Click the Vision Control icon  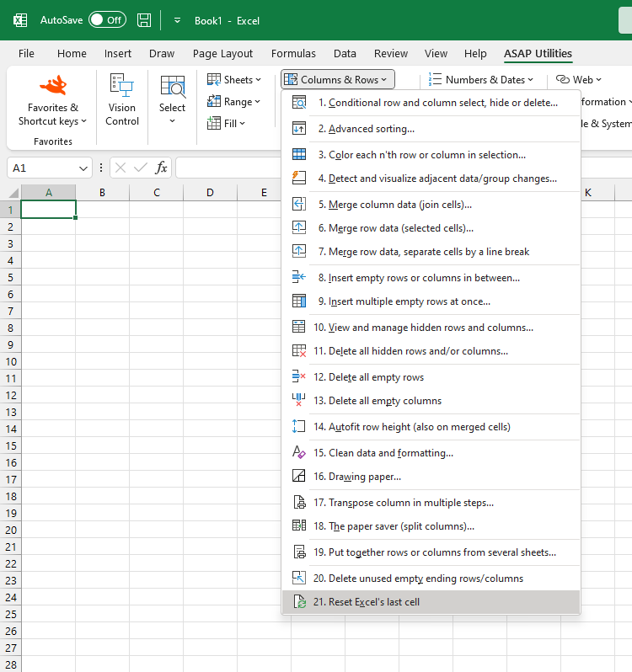click(122, 85)
